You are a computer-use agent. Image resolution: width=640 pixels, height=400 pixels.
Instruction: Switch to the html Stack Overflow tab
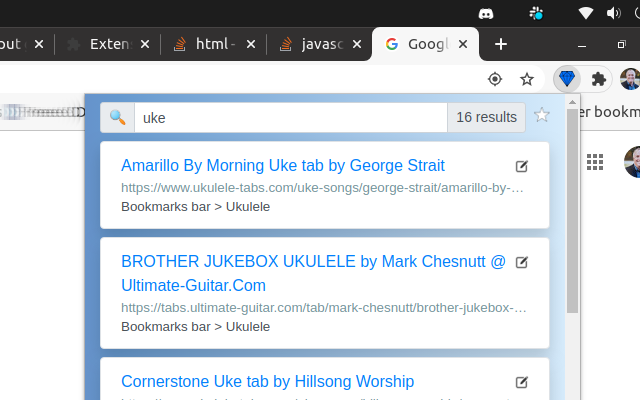point(213,44)
